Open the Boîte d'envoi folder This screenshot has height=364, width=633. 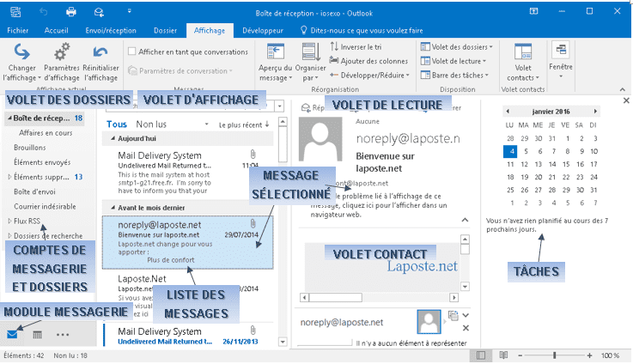coord(34,191)
